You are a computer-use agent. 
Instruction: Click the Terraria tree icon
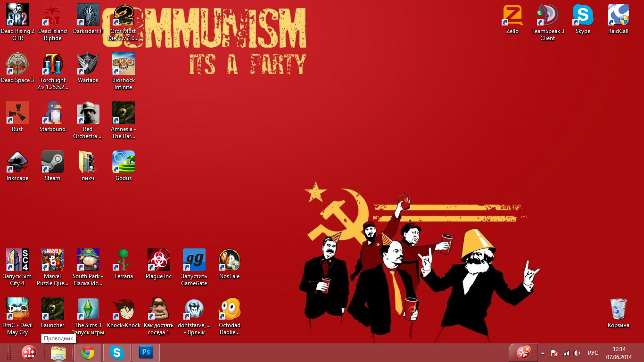click(x=124, y=260)
